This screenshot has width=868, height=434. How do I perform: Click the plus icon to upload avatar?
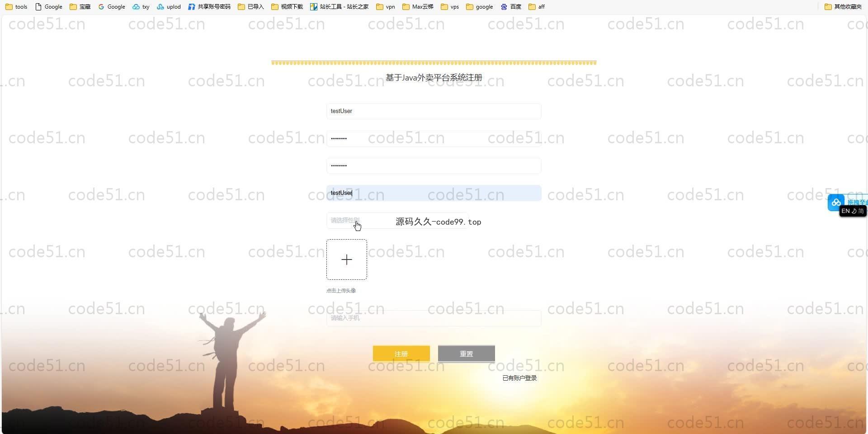(347, 259)
